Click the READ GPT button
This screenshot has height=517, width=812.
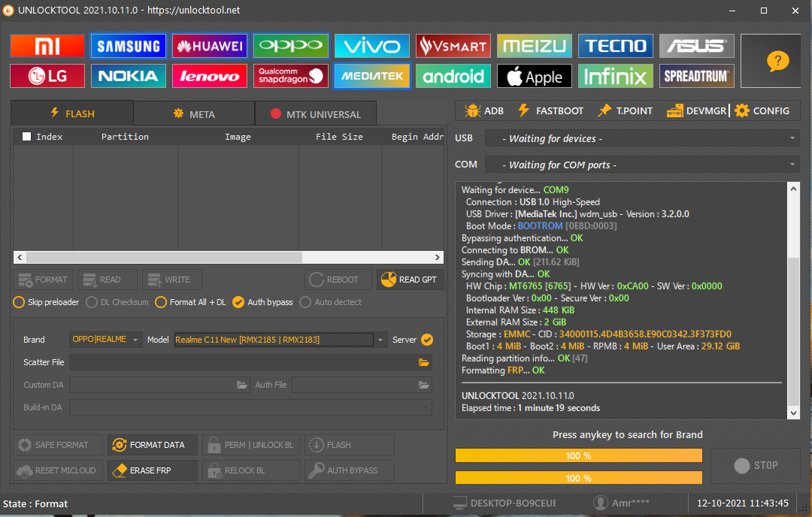coord(410,280)
